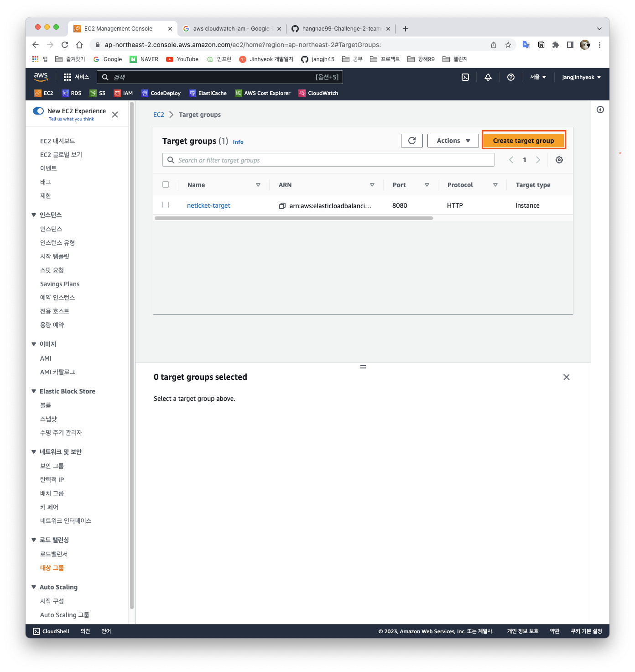This screenshot has width=635, height=672.
Task: Open EC2 대시보드 in sidebar
Action: point(57,141)
